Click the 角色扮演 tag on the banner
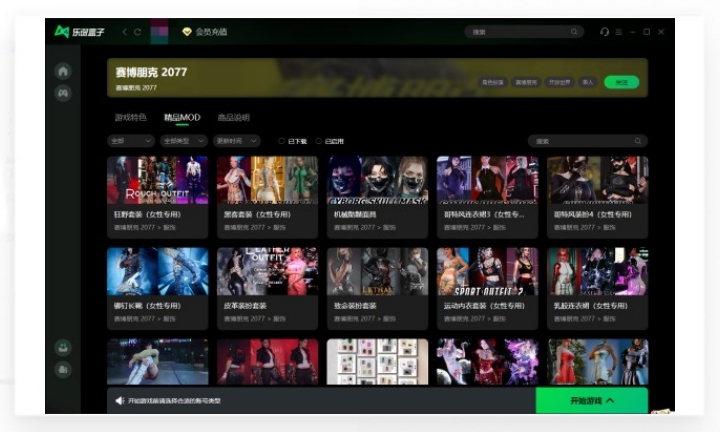The height and width of the screenshot is (432, 720). coord(492,82)
